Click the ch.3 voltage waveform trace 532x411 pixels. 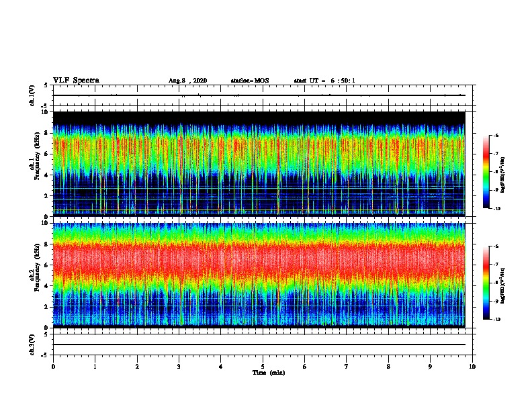(x=259, y=345)
